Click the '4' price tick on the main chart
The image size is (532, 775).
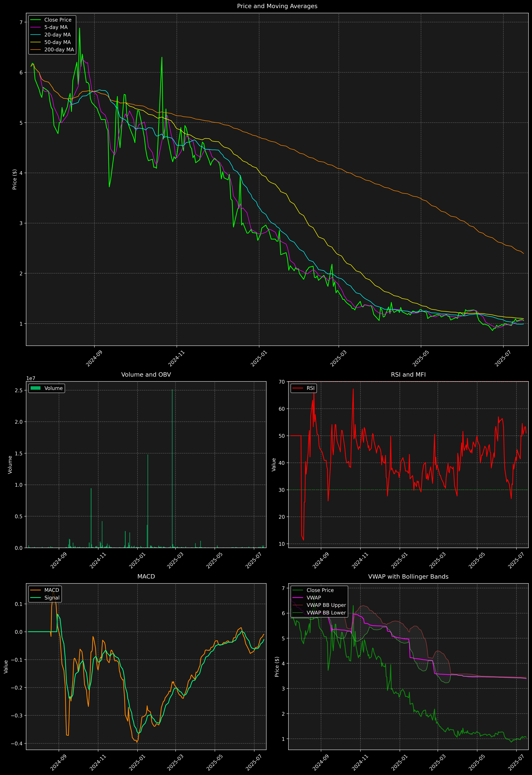(21, 173)
